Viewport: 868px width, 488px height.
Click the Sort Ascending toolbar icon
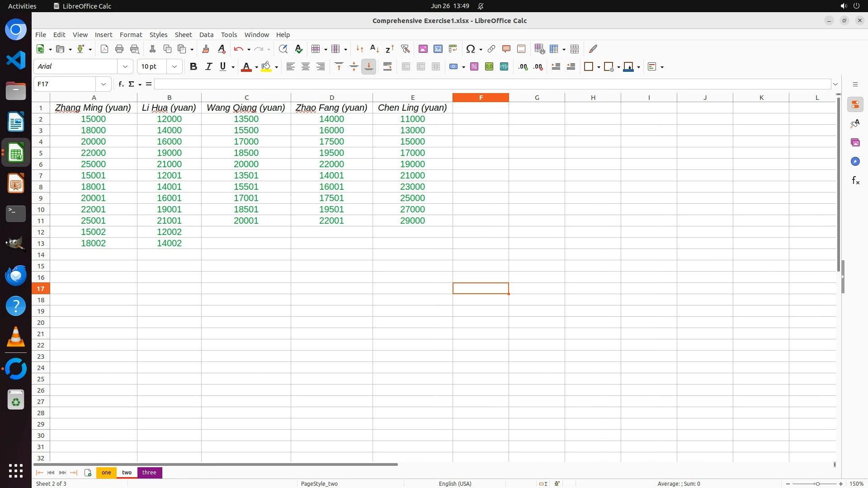click(x=374, y=49)
